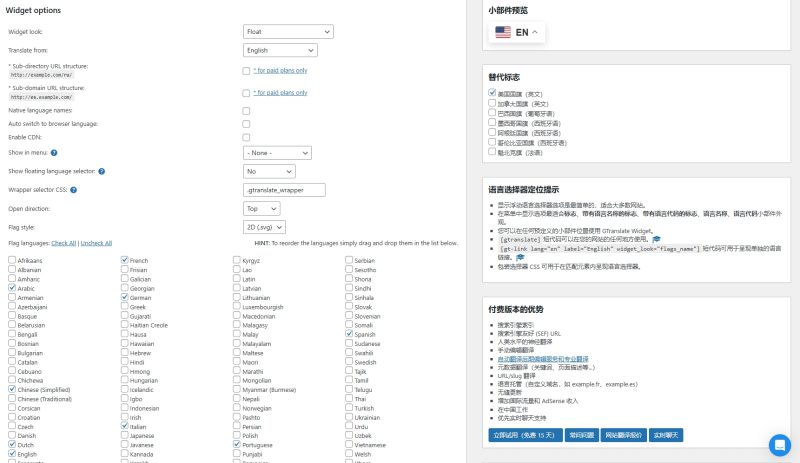Click the Wrapper selector CSS input field

click(284, 190)
